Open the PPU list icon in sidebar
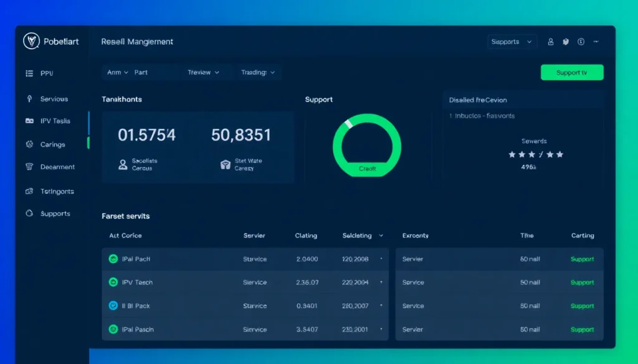Screen dimensions: 638x364 coord(29,73)
